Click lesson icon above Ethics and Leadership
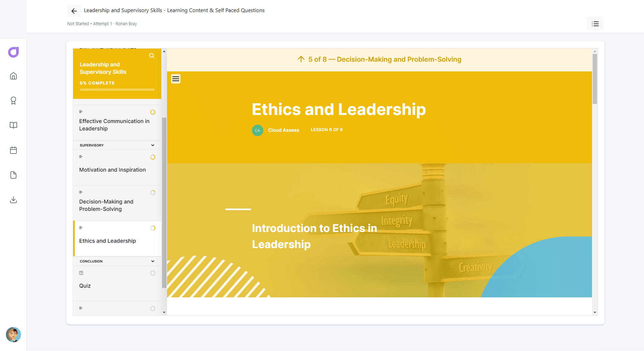 (x=81, y=228)
